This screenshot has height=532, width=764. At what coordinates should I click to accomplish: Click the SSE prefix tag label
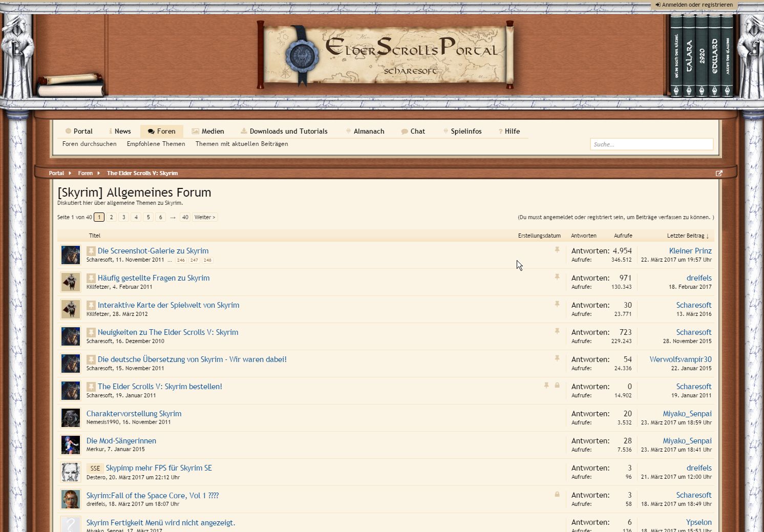(95, 468)
